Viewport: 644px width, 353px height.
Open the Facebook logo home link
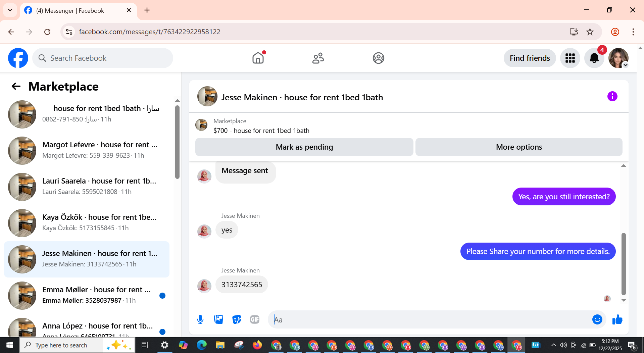[18, 58]
